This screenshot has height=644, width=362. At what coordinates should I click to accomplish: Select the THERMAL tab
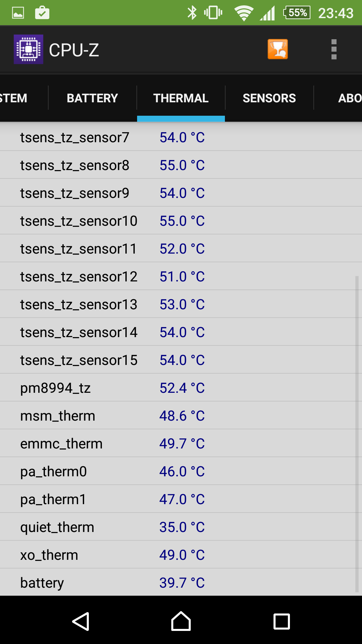coord(181,98)
